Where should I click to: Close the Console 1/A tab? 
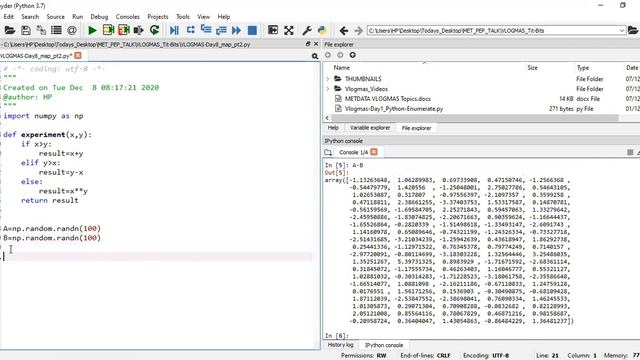(x=374, y=152)
